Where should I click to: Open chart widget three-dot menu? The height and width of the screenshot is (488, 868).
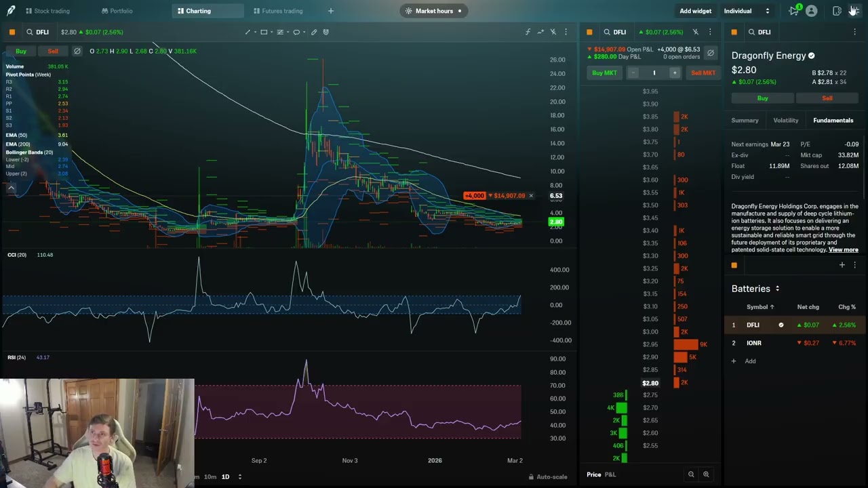click(566, 32)
